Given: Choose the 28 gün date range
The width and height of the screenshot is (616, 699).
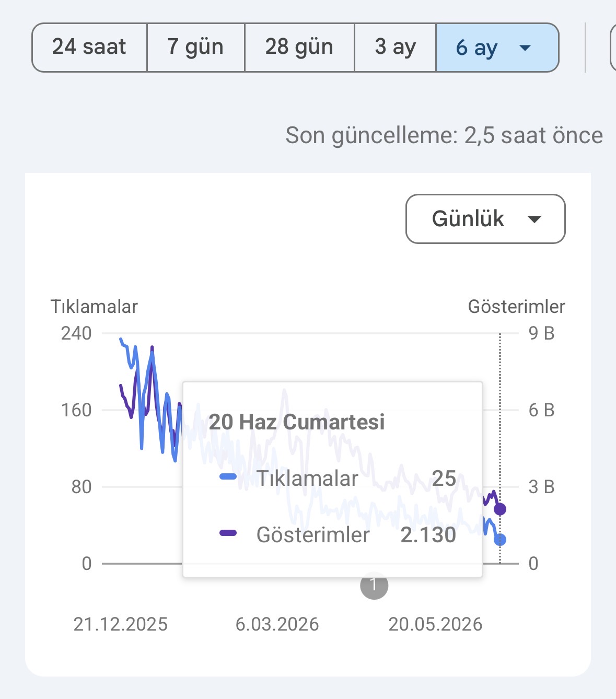Looking at the screenshot, I should click(299, 47).
